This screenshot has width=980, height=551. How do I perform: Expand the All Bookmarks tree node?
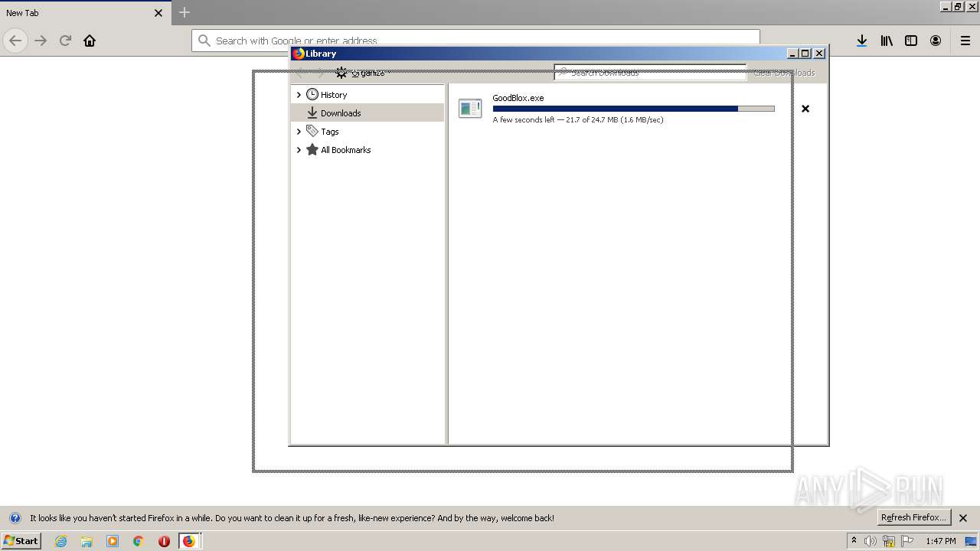coord(299,150)
